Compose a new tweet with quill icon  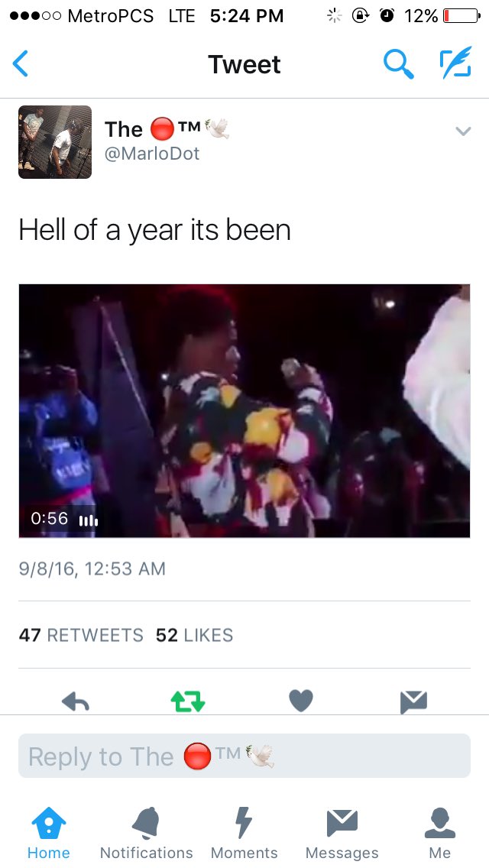pos(456,62)
